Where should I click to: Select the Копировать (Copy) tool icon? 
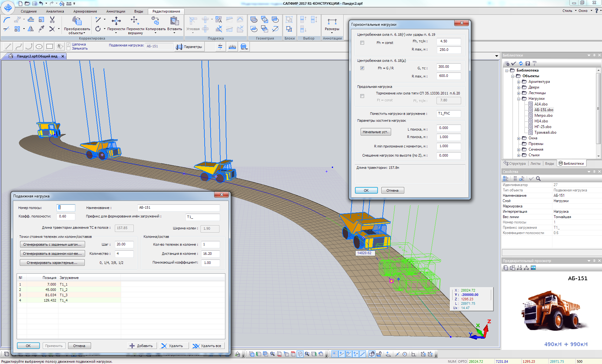[155, 21]
